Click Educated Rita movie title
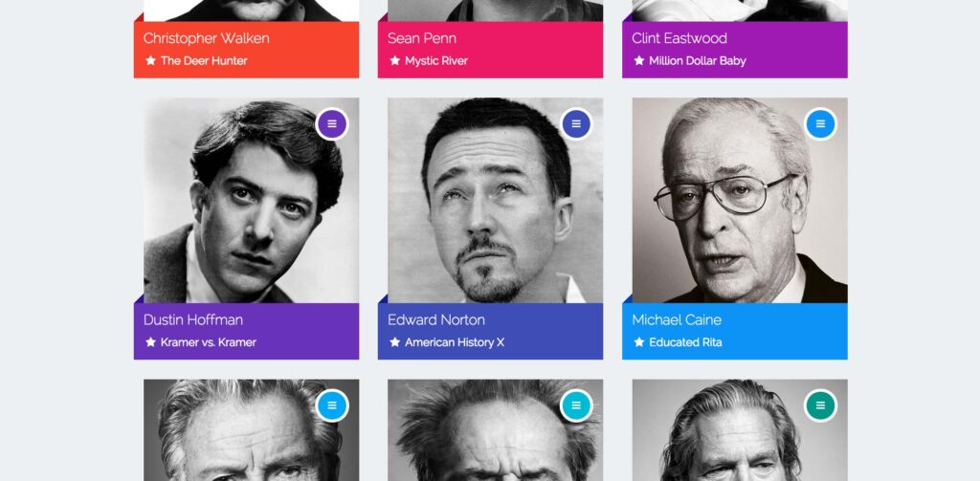Viewport: 980px width, 481px height. pos(685,342)
